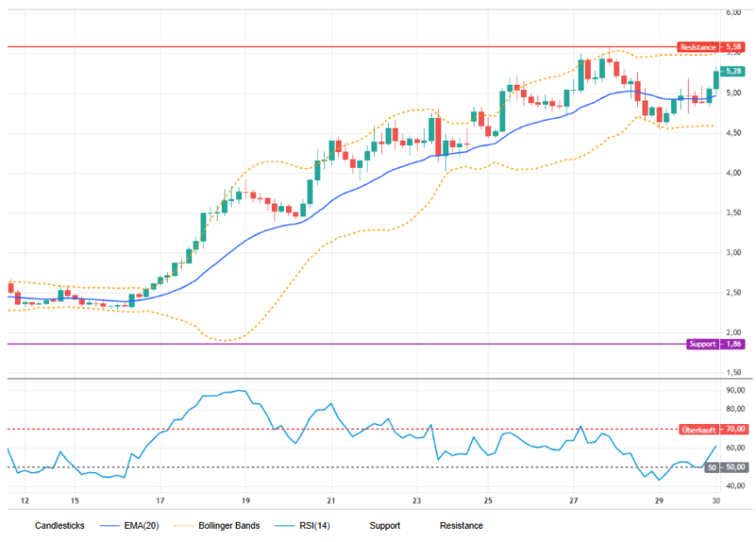Click the purple Support 1,86 label
756x542 pixels.
point(716,344)
